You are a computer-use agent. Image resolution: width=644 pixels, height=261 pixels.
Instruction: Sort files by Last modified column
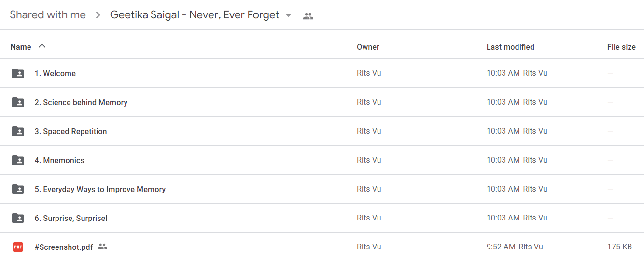[510, 47]
